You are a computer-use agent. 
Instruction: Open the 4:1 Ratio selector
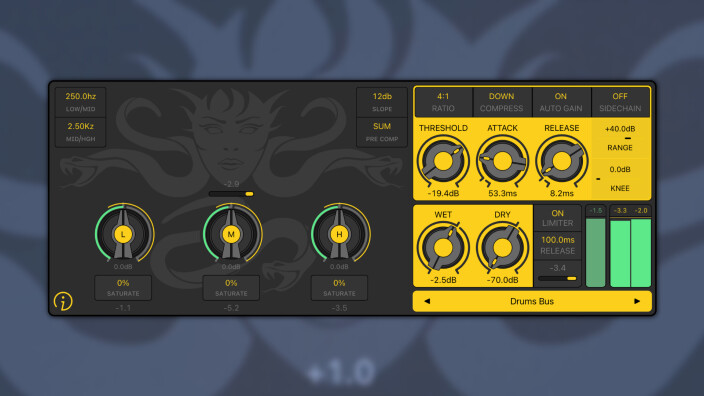click(443, 102)
